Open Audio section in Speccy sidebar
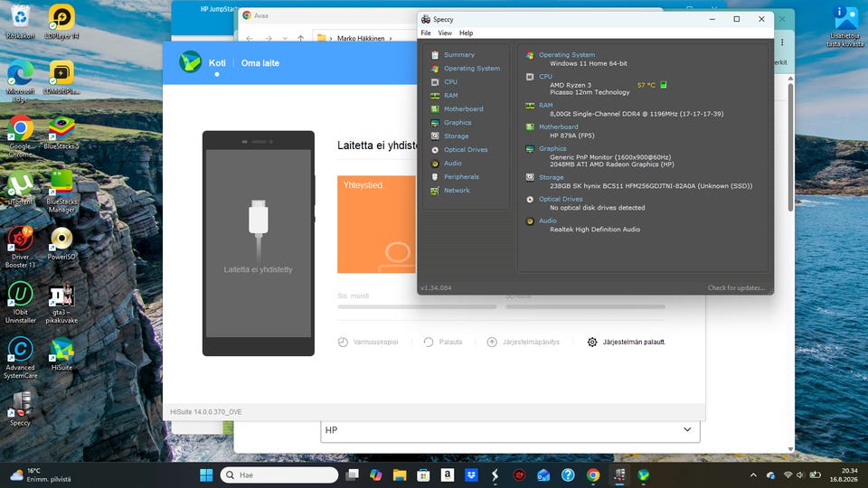The image size is (868, 488). click(x=452, y=164)
